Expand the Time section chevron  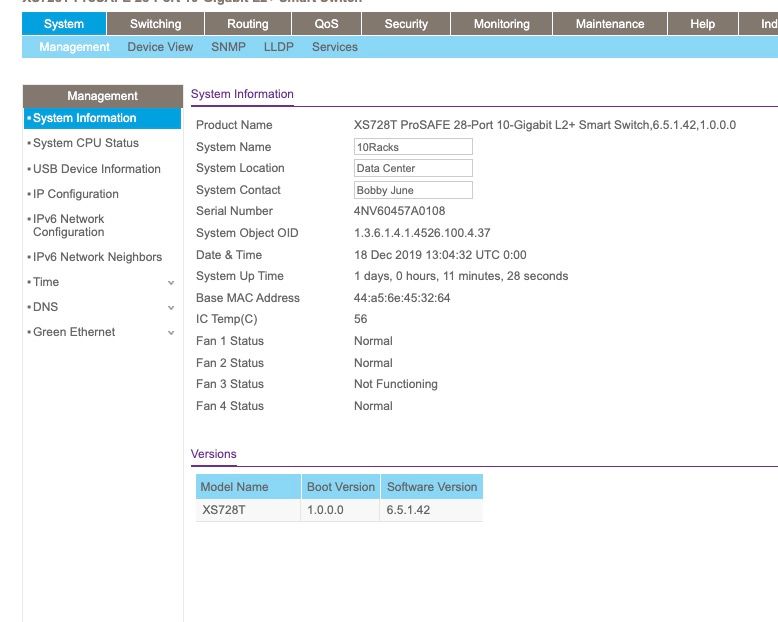(x=171, y=283)
